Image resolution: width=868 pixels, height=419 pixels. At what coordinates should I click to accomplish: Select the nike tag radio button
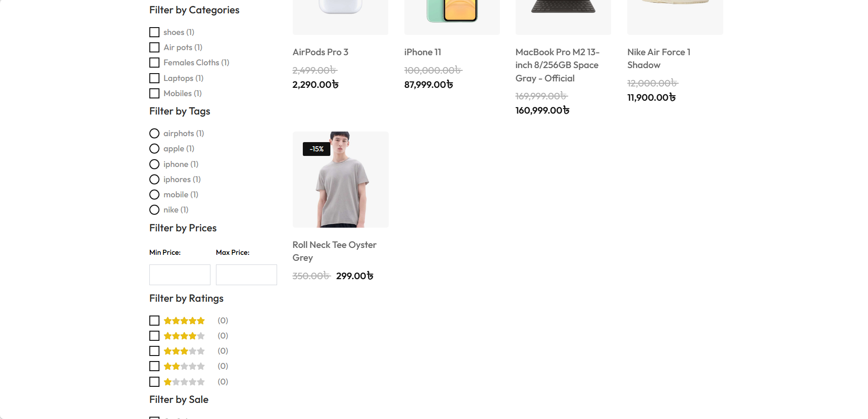click(x=154, y=210)
